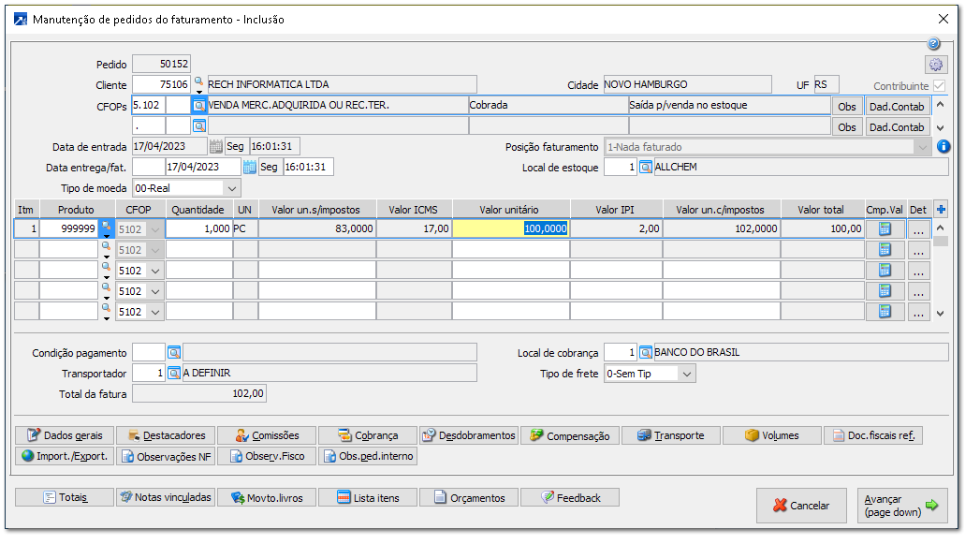The height and width of the screenshot is (544, 980).
Task: Open calendar for Data de entrada
Action: pos(216,147)
